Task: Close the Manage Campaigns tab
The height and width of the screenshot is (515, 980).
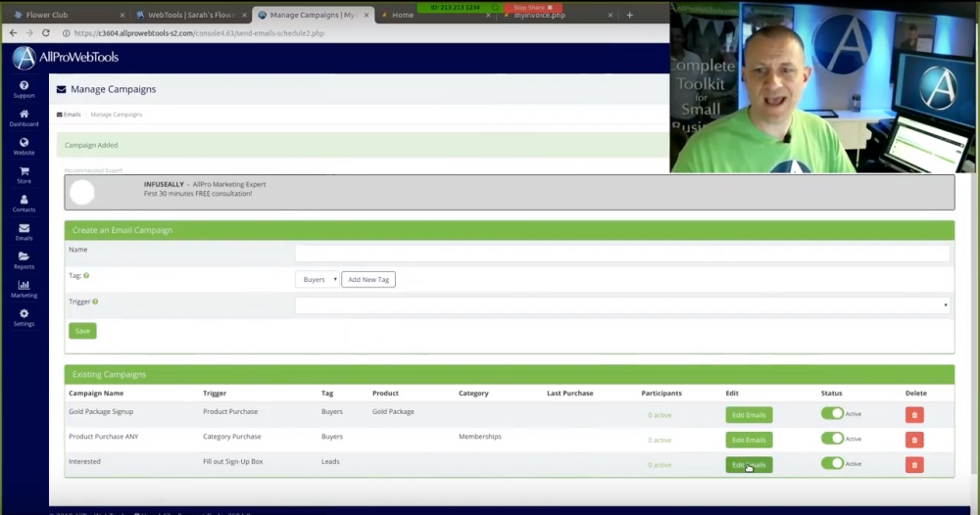Action: (x=367, y=15)
